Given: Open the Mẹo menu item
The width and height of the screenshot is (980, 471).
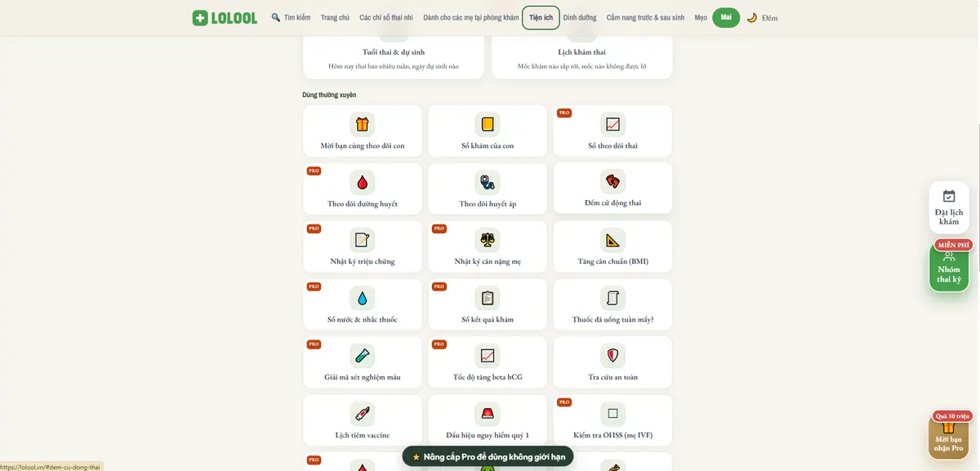Looking at the screenshot, I should click(701, 17).
